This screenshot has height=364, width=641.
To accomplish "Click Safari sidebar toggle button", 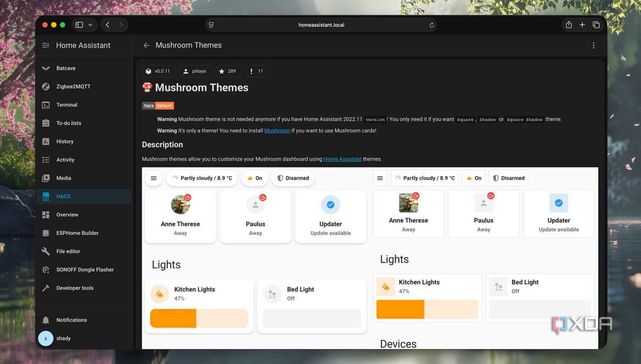I will [x=79, y=25].
